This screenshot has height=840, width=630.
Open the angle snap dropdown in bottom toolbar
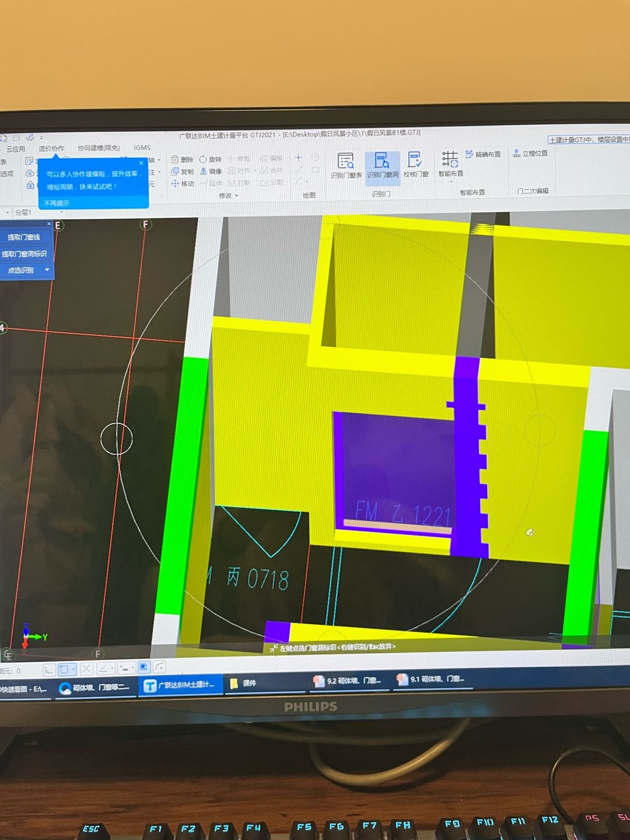112,668
